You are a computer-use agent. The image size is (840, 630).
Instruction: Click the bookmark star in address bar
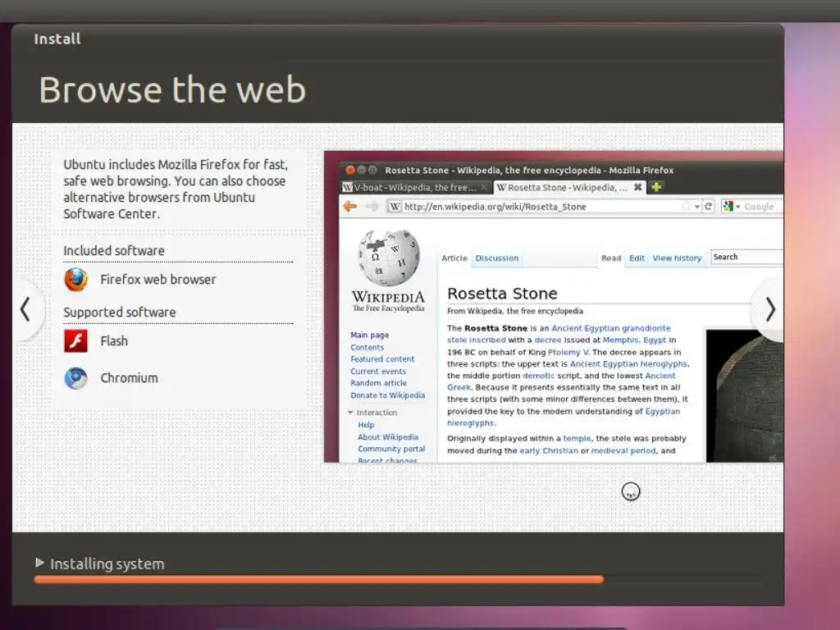[686, 206]
